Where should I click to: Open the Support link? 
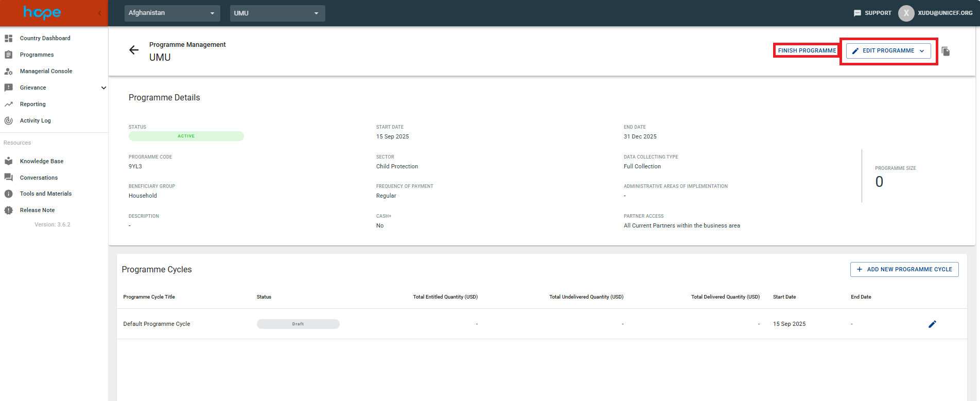[x=872, y=13]
